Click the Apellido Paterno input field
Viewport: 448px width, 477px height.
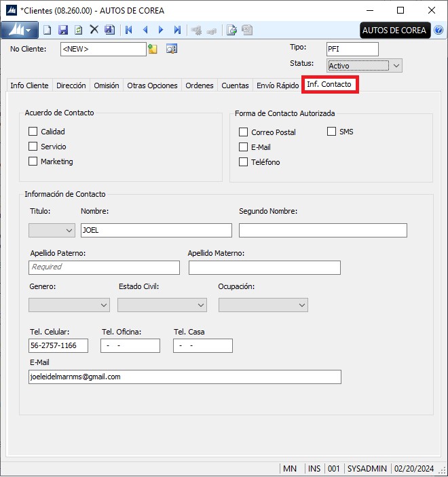click(x=105, y=267)
